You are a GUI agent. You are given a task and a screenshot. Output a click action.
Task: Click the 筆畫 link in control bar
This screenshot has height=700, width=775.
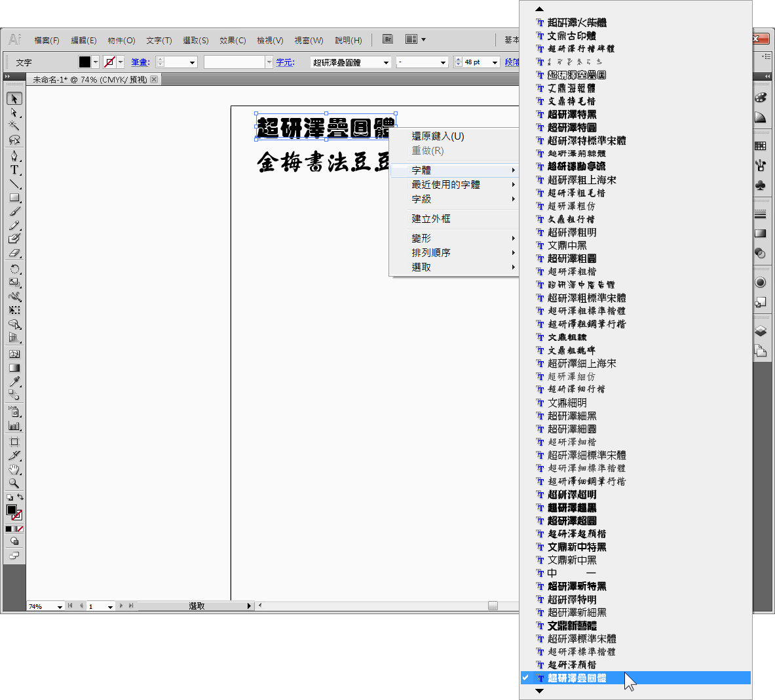coord(140,62)
